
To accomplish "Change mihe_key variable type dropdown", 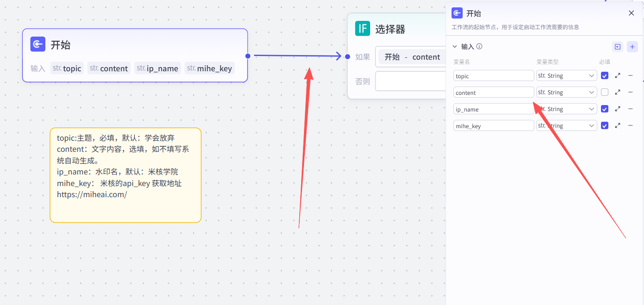I will point(566,125).
